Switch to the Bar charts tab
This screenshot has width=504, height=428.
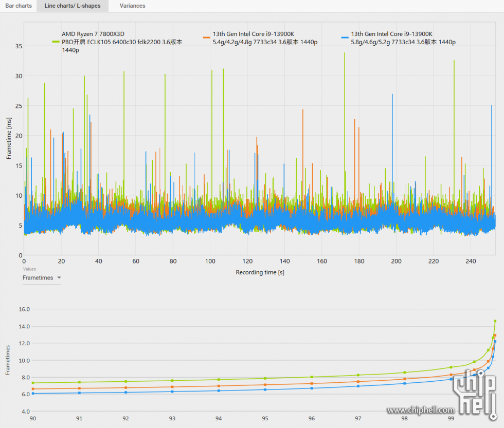click(x=19, y=6)
